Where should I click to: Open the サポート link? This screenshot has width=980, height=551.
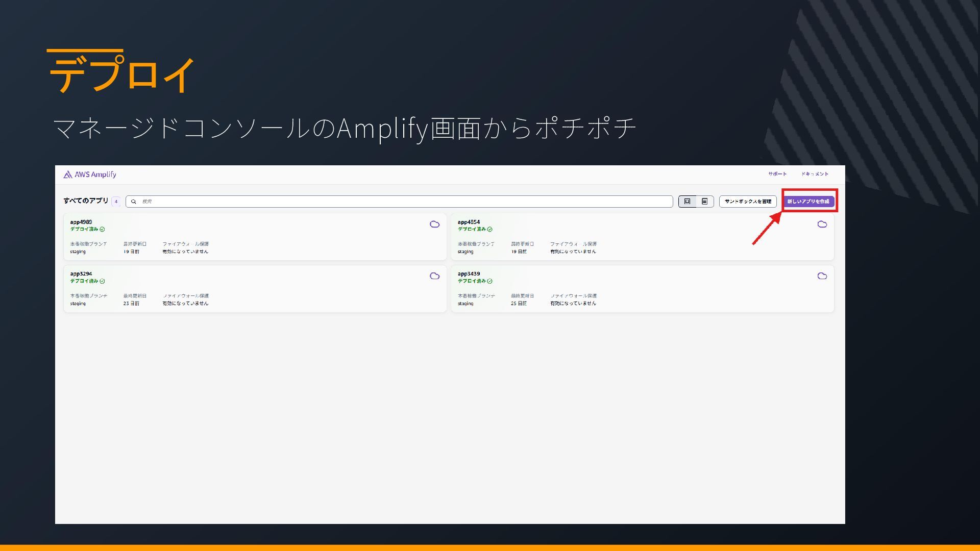click(777, 174)
